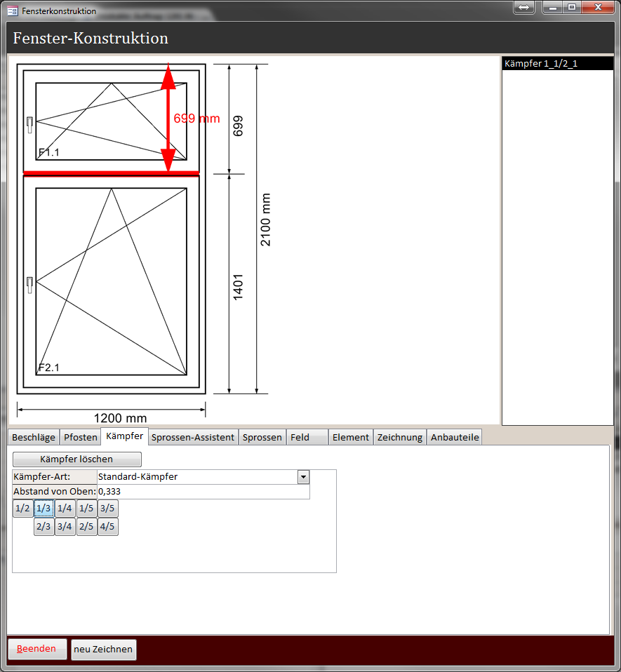Expand the Kämpfer-Art dropdown arrow
The height and width of the screenshot is (672, 621).
point(303,477)
